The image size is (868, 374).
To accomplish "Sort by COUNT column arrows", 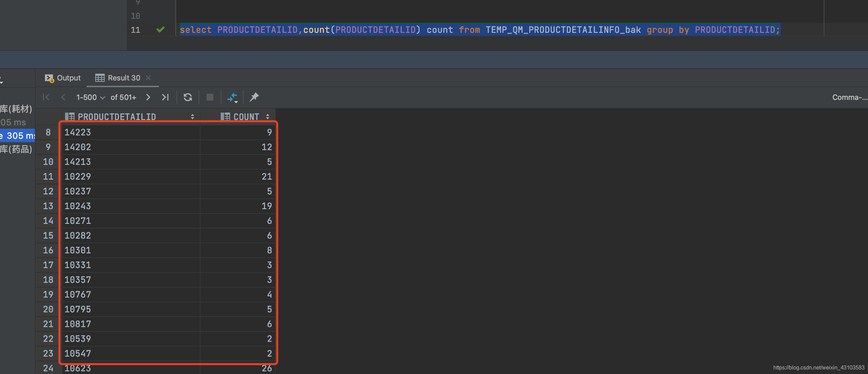I will pos(268,117).
